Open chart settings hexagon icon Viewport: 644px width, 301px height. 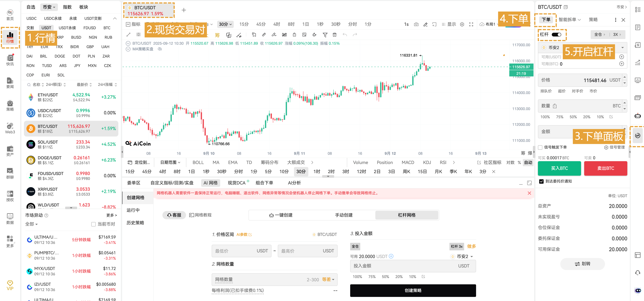coord(462,24)
